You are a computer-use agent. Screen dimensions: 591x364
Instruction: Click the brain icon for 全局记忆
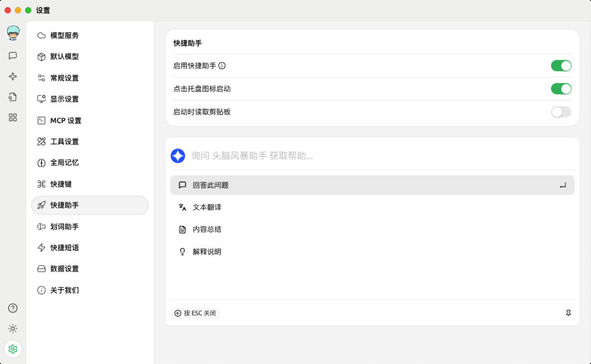coord(42,163)
